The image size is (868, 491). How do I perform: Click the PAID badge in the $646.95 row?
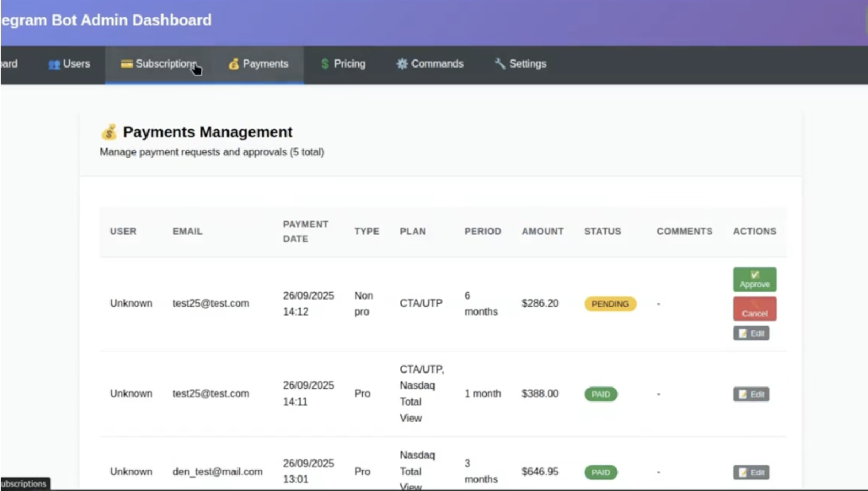[601, 472]
